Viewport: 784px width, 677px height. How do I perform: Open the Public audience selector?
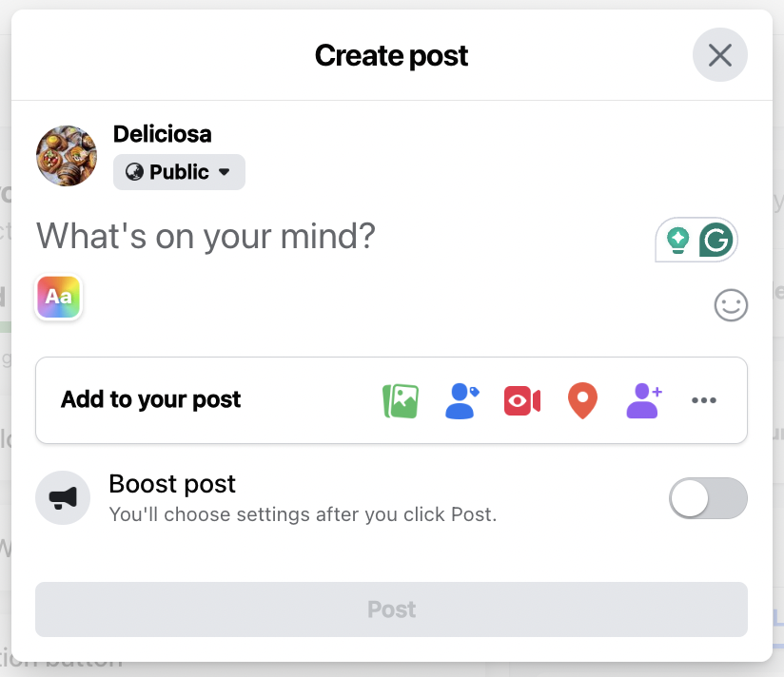(x=179, y=172)
